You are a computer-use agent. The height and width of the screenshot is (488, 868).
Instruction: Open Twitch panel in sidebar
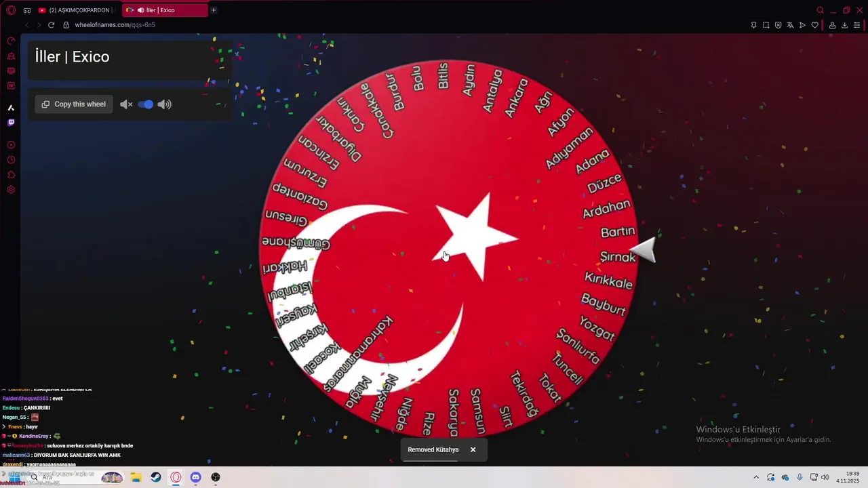click(11, 123)
